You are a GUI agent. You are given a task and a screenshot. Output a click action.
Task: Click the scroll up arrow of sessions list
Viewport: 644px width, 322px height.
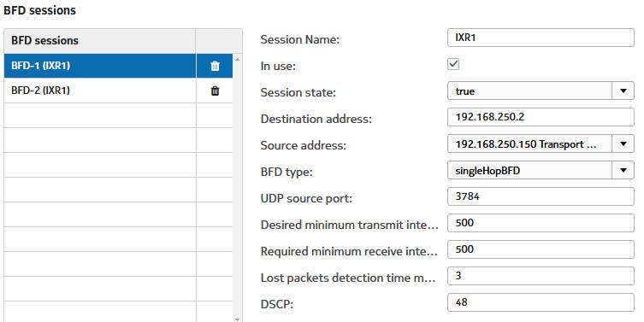click(x=237, y=60)
